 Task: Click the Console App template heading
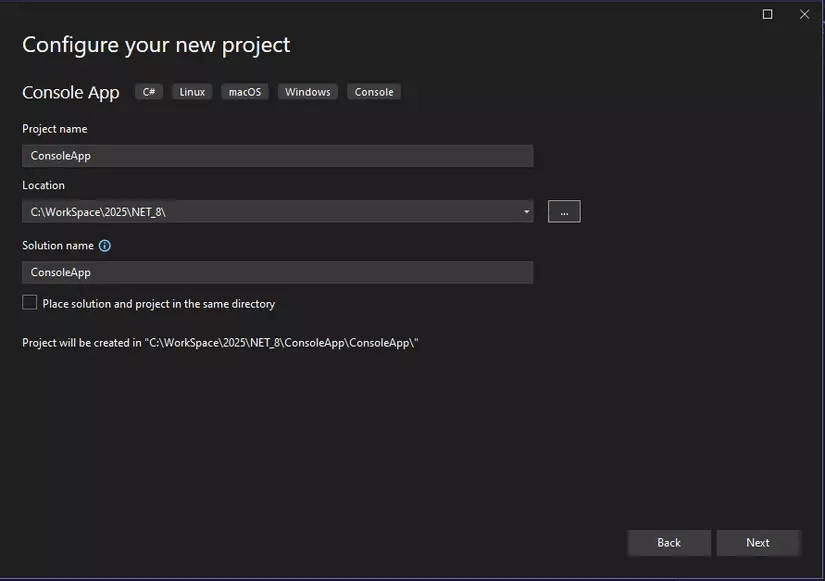point(71,93)
